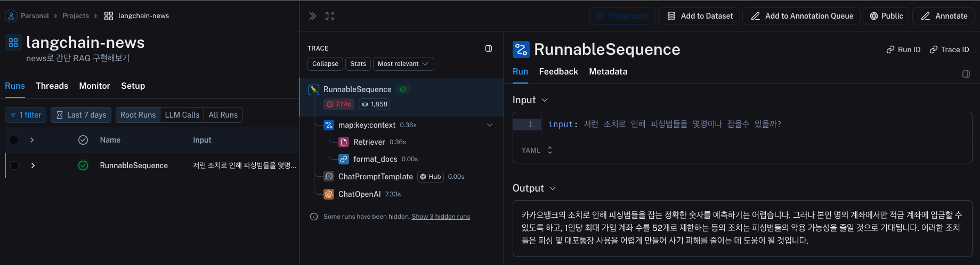
Task: Tick the checkbox for RunnableSequence row
Action: (x=14, y=165)
